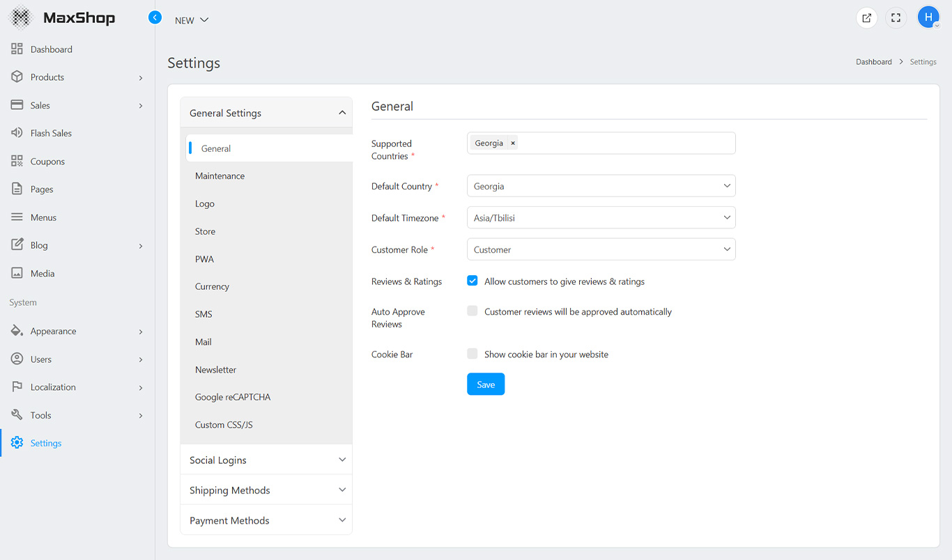This screenshot has height=560, width=952.
Task: Open the Default Timezone dropdown
Action: tap(601, 218)
